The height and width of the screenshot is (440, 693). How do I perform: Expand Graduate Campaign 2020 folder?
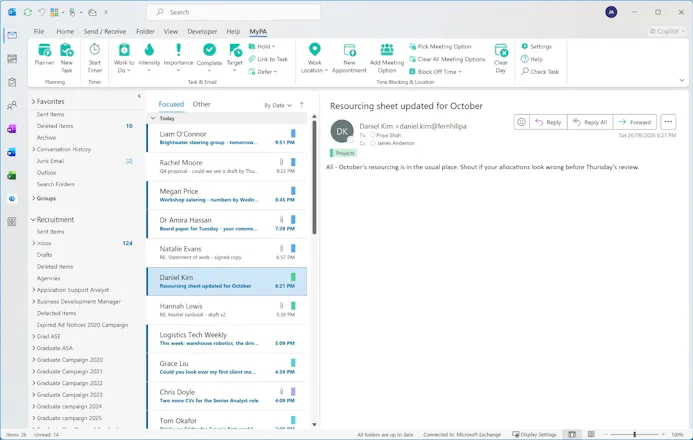pyautogui.click(x=34, y=360)
